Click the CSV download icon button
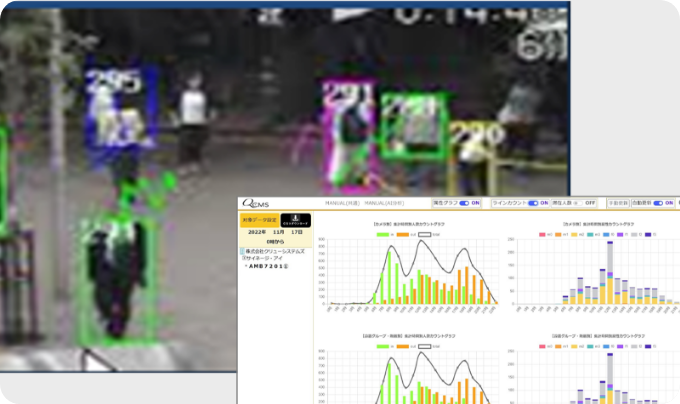Image resolution: width=680 pixels, height=404 pixels. tap(296, 219)
